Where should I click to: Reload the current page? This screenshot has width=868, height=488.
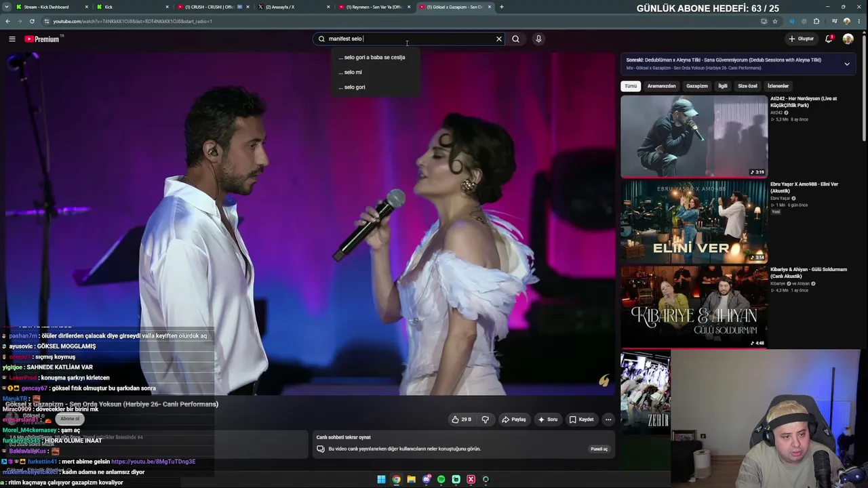(x=32, y=21)
